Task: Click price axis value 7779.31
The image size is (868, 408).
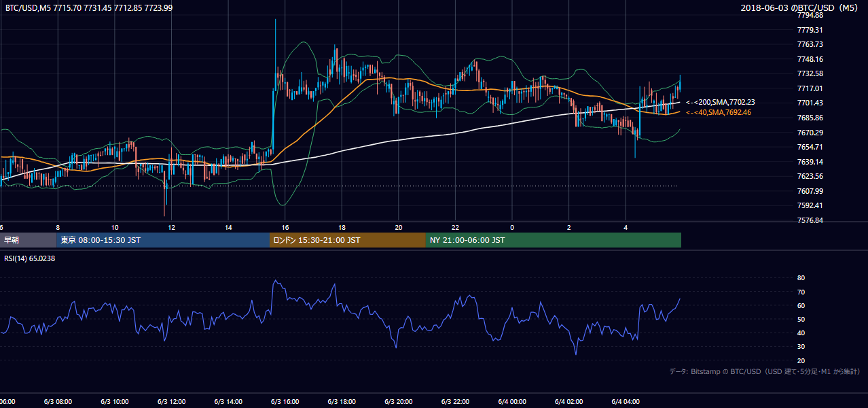Action: tap(810, 30)
